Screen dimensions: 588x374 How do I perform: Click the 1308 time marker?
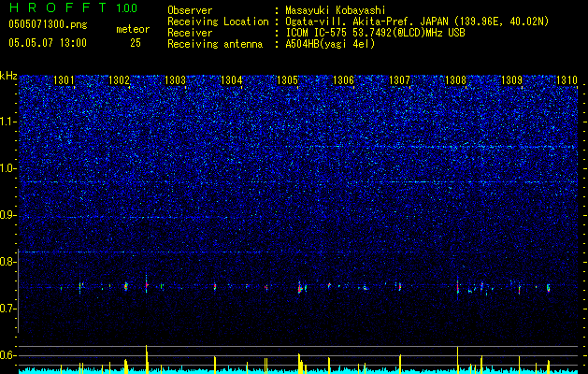pyautogui.click(x=455, y=80)
